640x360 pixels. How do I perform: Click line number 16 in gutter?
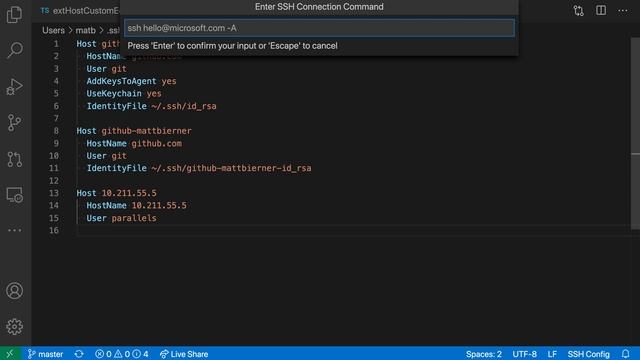click(x=54, y=230)
